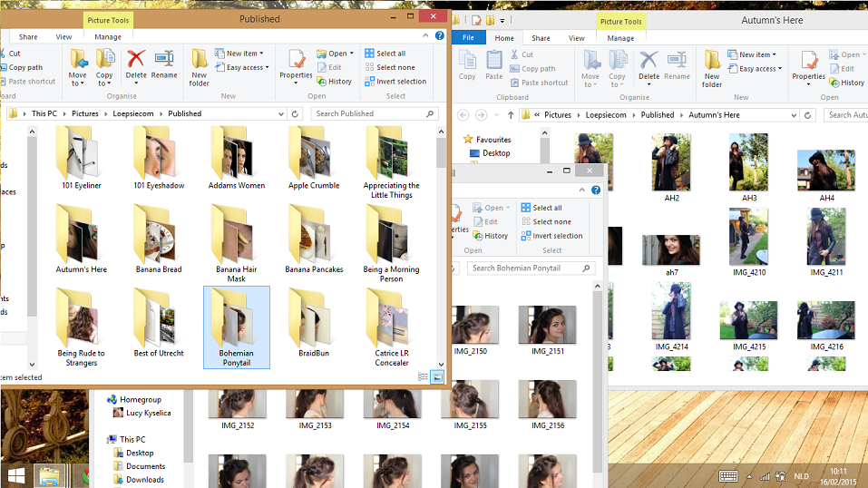Click Pictures in Published window breadcrumb
The width and height of the screenshot is (868, 488).
(85, 113)
